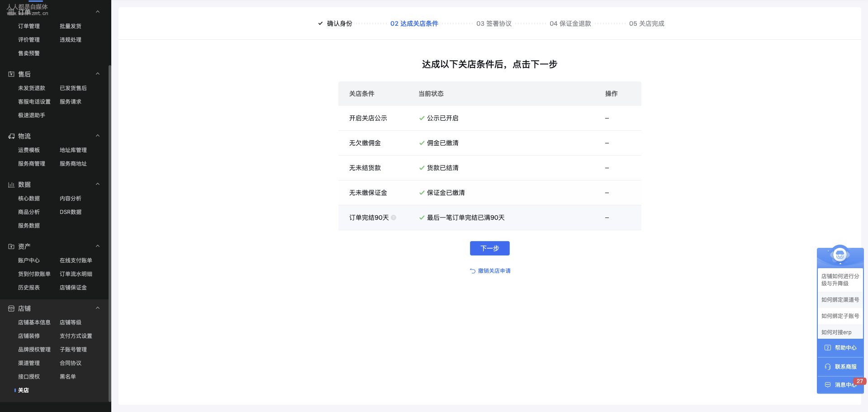This screenshot has width=868, height=412.
Task: Collapse the 订单 section chevron
Action: pyautogui.click(x=98, y=12)
